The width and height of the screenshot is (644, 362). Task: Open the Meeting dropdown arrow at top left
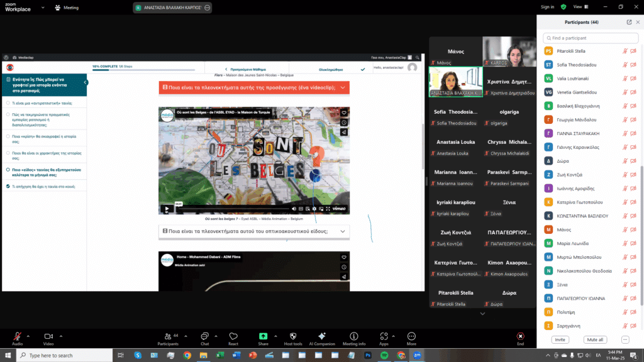[43, 8]
